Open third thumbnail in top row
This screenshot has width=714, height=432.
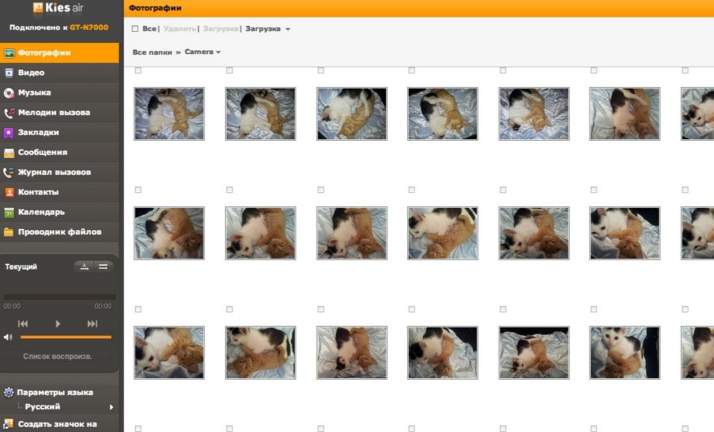[352, 114]
